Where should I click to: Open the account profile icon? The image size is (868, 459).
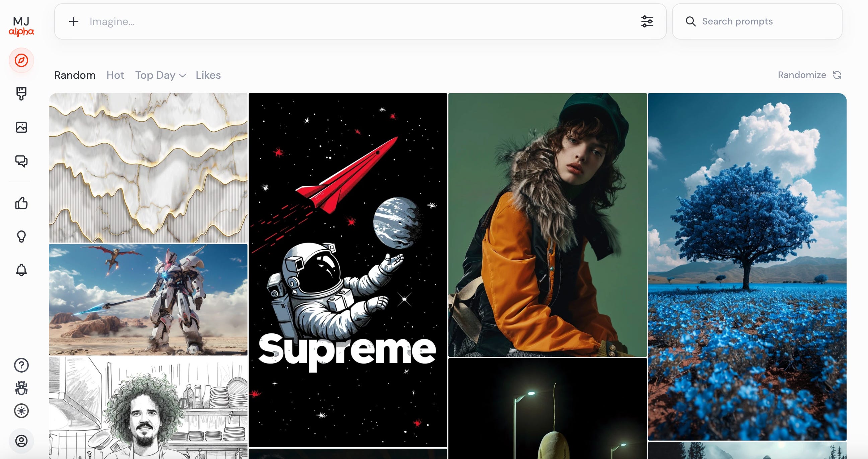[x=21, y=441]
